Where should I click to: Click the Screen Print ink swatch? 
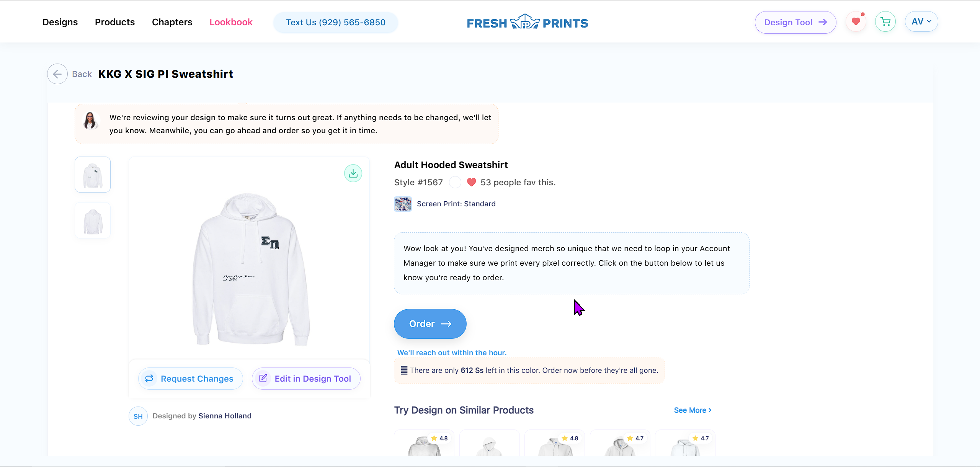pos(402,204)
